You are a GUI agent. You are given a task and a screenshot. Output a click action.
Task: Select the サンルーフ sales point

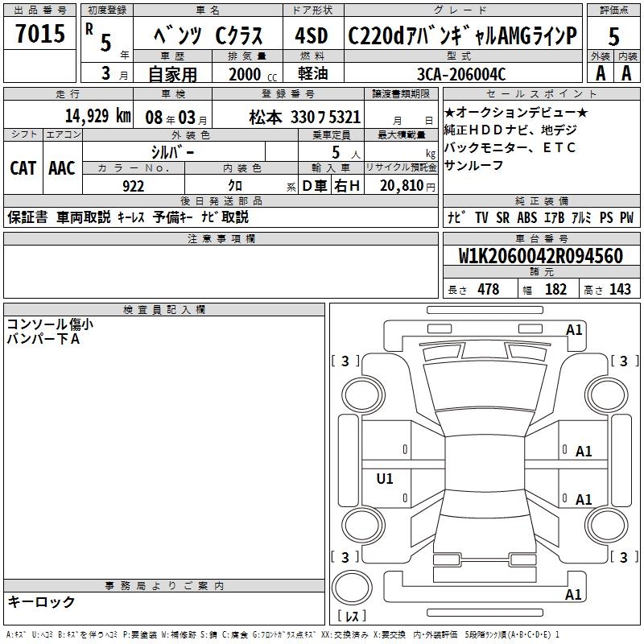pos(473,165)
